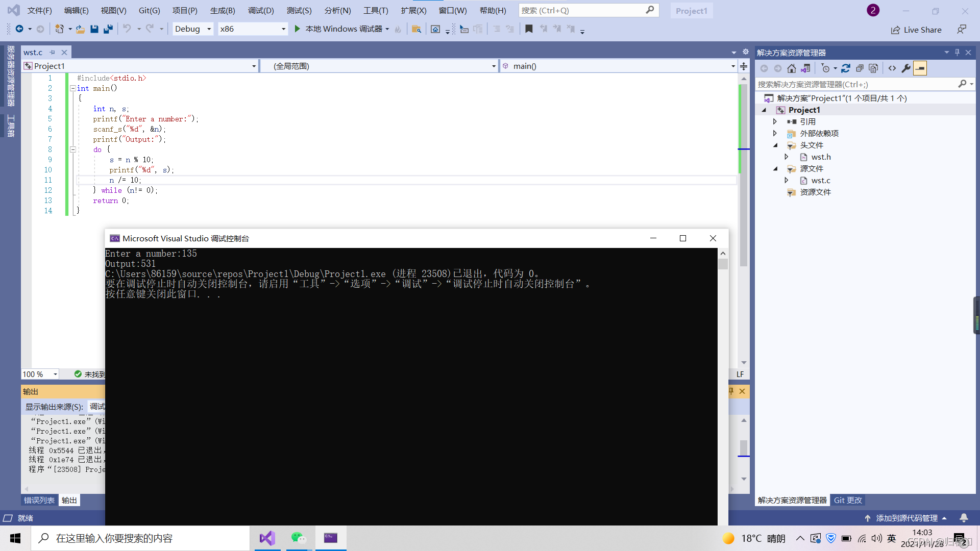
Task: Click the new project icon in toolbar
Action: point(59,29)
